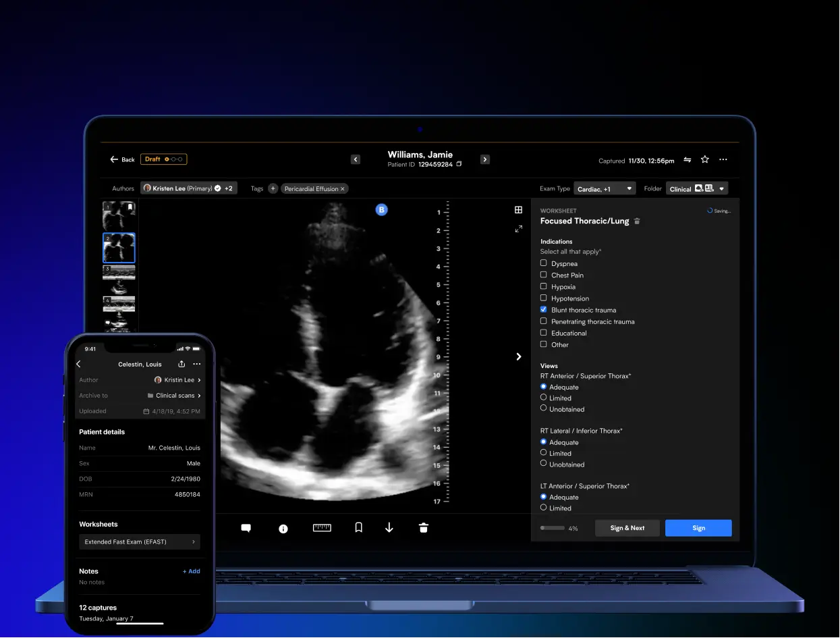Go to next patient after Williams, Jamie
The width and height of the screenshot is (840, 638).
pyautogui.click(x=485, y=159)
